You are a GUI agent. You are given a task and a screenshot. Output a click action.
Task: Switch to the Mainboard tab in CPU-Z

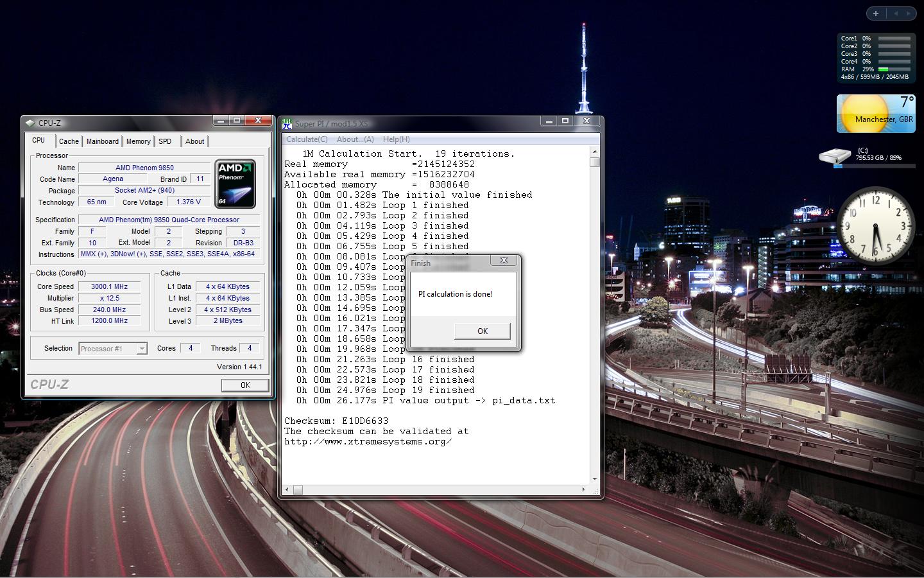(103, 141)
